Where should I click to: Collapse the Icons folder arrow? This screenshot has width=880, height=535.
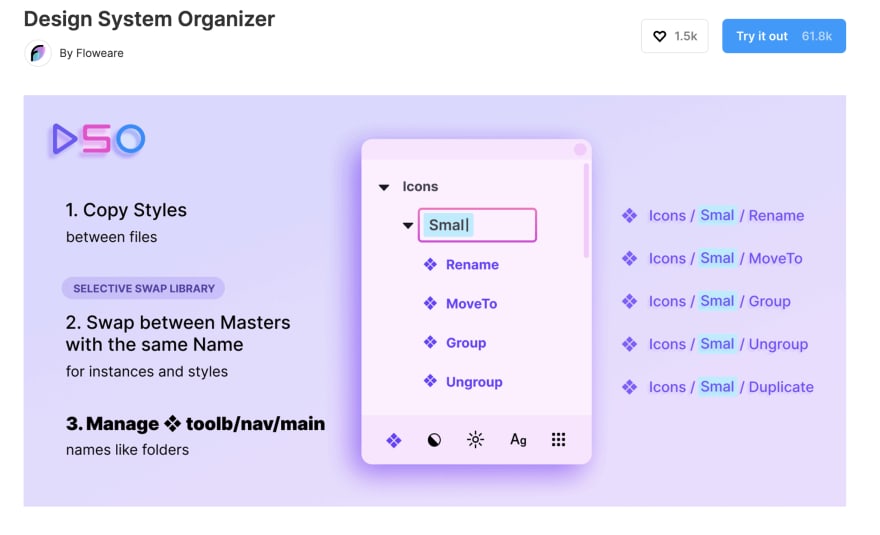(384, 187)
